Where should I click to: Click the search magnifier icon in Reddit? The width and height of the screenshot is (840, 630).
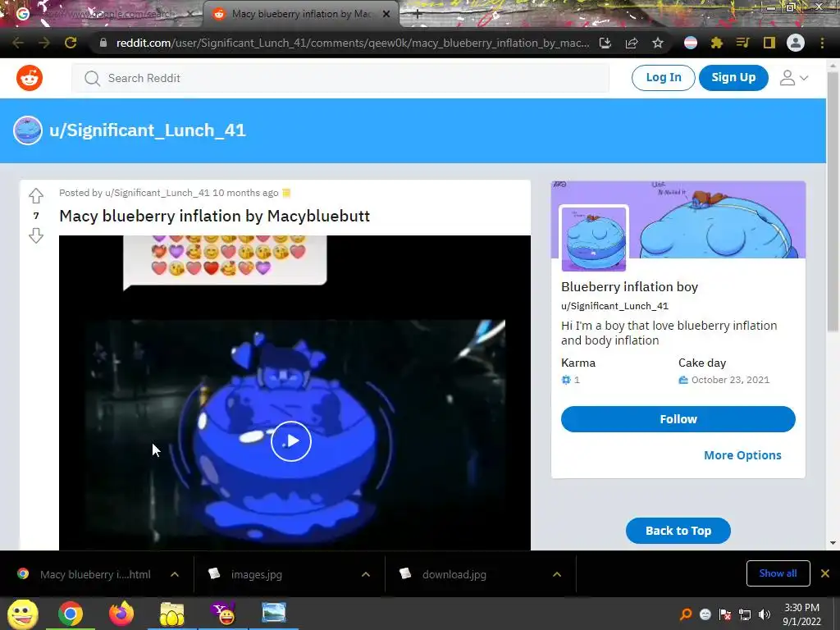point(92,78)
